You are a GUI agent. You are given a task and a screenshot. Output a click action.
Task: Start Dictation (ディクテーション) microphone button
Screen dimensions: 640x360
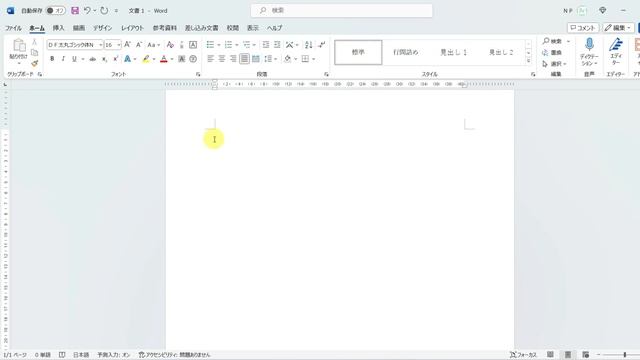point(589,51)
